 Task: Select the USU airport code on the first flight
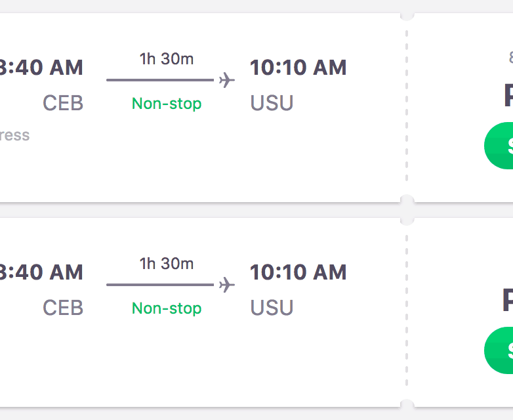(x=272, y=103)
